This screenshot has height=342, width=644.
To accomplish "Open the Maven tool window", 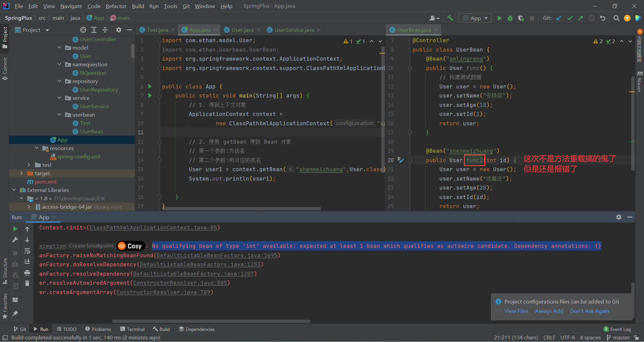I will tap(639, 81).
